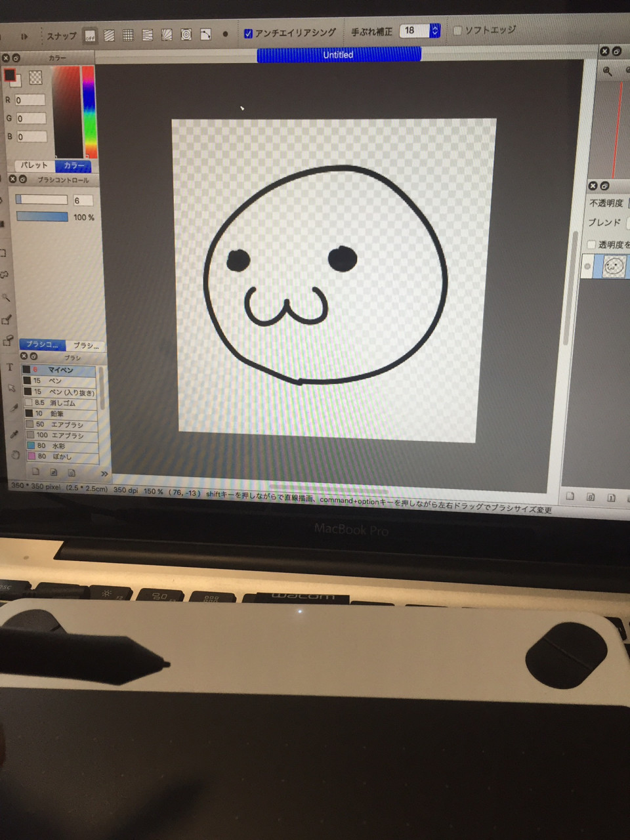This screenshot has width=630, height=840.
Task: Select the parallel lines snap icon
Action: [109, 35]
